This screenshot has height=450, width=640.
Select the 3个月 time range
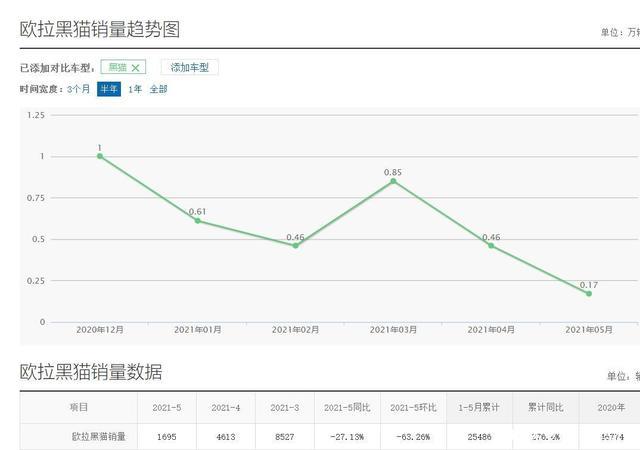[x=78, y=89]
